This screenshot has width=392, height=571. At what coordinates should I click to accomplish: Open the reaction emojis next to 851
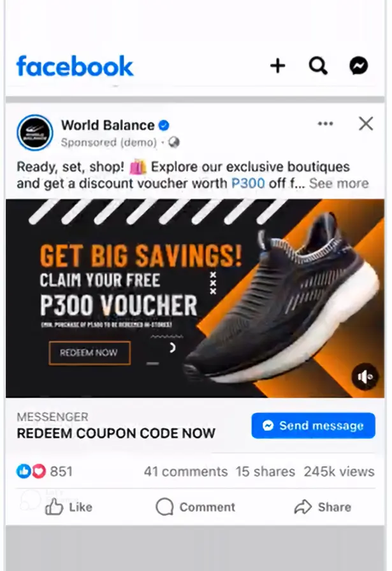[31, 471]
